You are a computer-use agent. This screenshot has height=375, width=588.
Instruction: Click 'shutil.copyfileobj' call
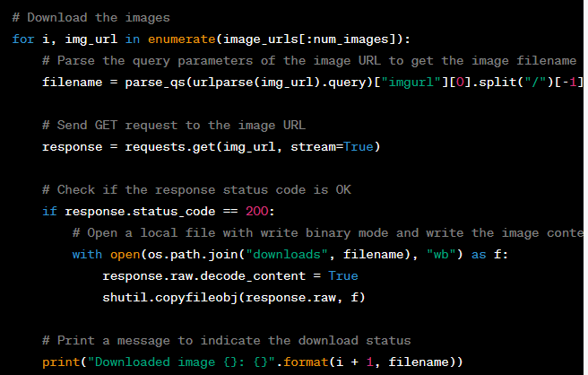(x=170, y=298)
